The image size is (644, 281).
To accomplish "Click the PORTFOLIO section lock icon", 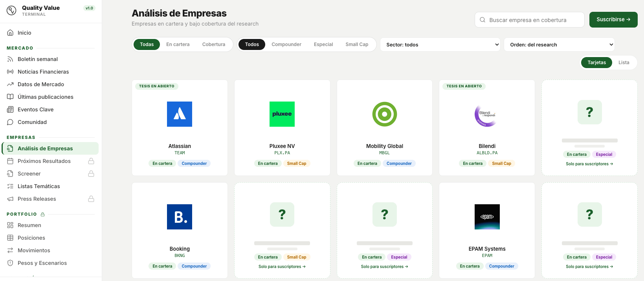I will point(43,214).
